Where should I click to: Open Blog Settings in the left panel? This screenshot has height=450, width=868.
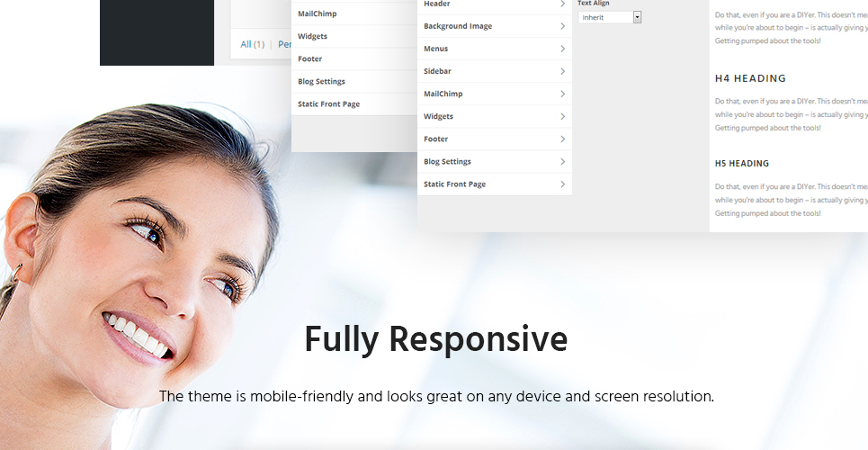coord(354,82)
